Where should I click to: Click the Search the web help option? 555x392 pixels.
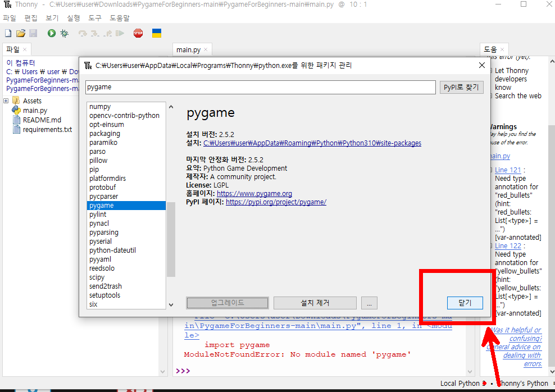[518, 96]
